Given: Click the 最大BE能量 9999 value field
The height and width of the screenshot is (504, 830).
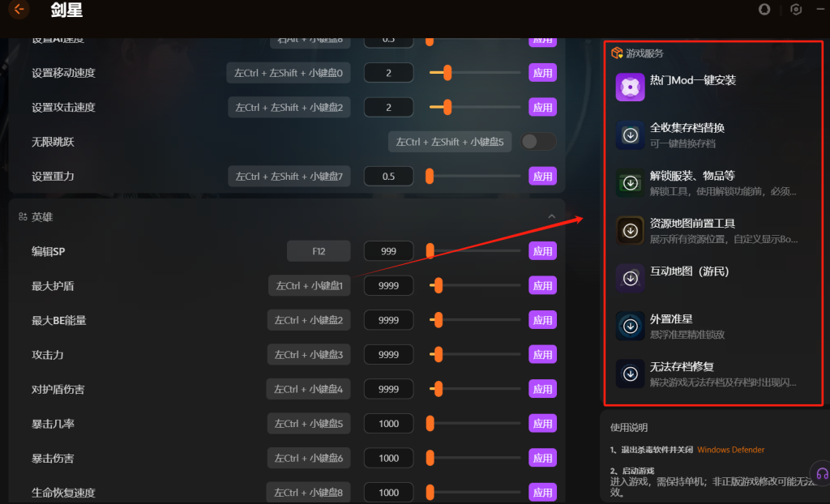Looking at the screenshot, I should coord(388,320).
